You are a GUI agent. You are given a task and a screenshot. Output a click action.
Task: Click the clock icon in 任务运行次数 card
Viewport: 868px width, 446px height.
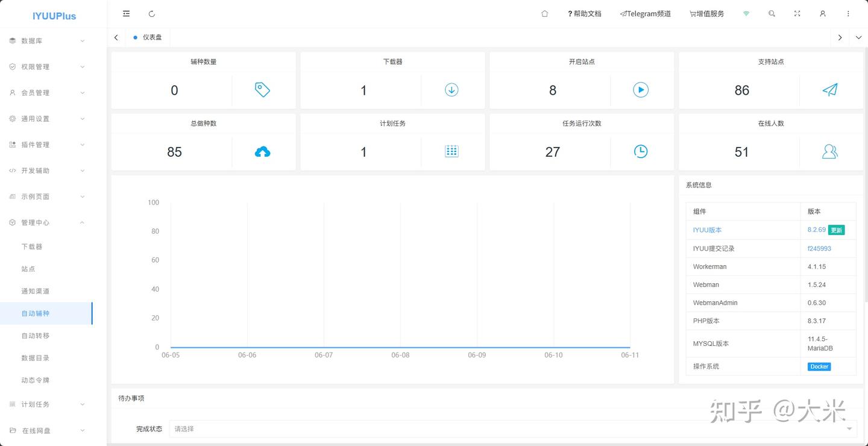[x=641, y=151]
